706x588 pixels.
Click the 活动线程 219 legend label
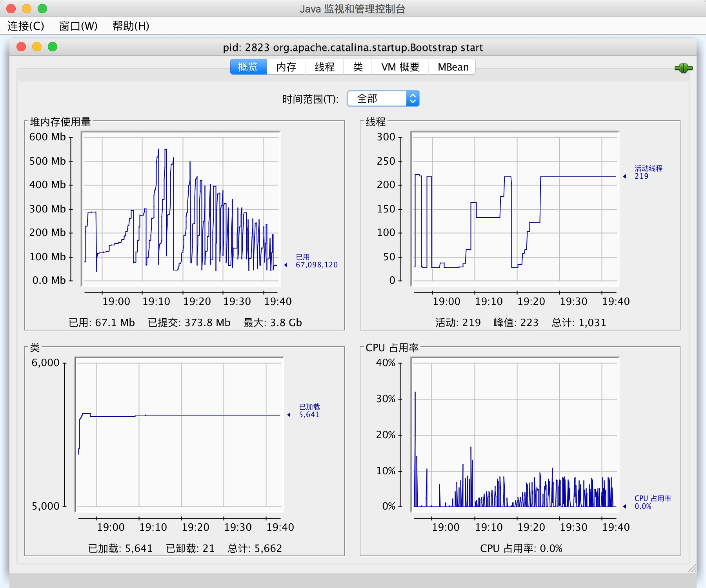(648, 172)
